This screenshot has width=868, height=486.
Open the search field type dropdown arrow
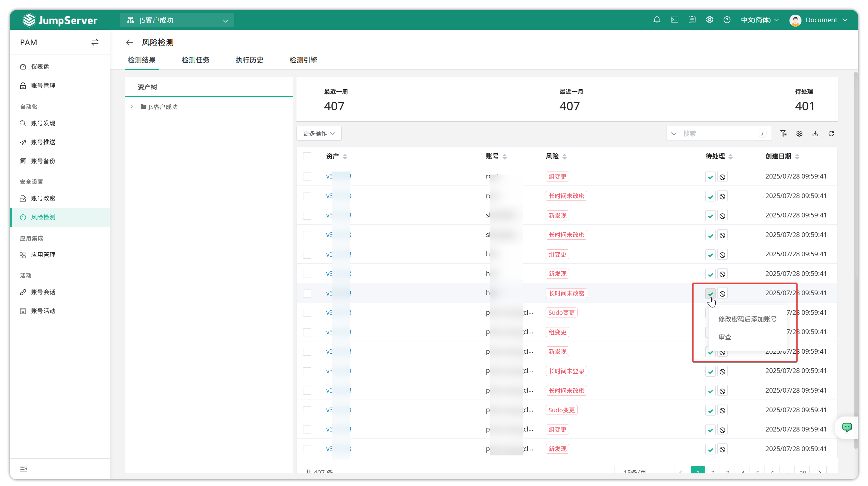click(x=674, y=134)
